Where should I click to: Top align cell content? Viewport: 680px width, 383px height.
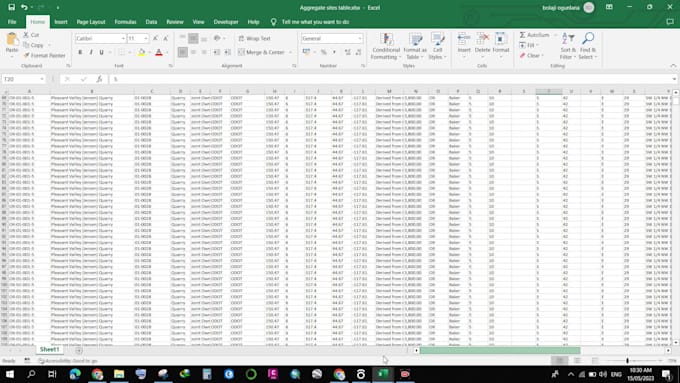183,39
